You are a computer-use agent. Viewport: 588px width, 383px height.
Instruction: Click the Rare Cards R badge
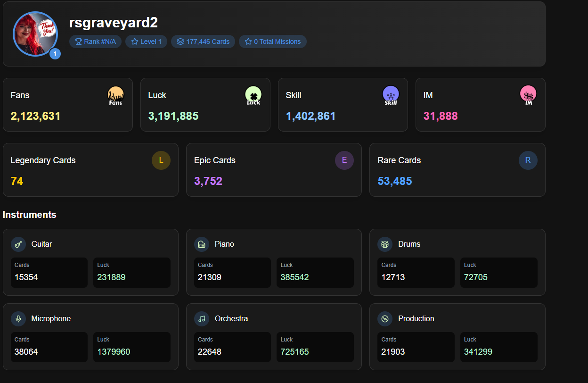pyautogui.click(x=528, y=160)
